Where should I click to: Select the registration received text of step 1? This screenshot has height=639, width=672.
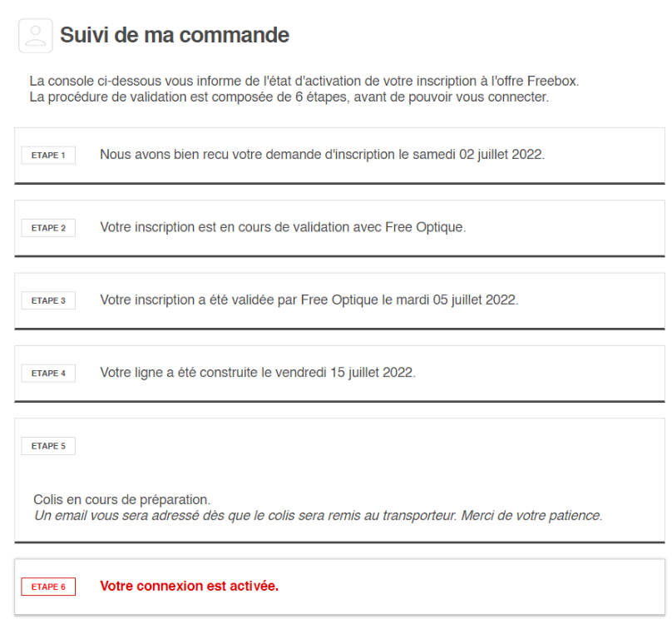(323, 155)
